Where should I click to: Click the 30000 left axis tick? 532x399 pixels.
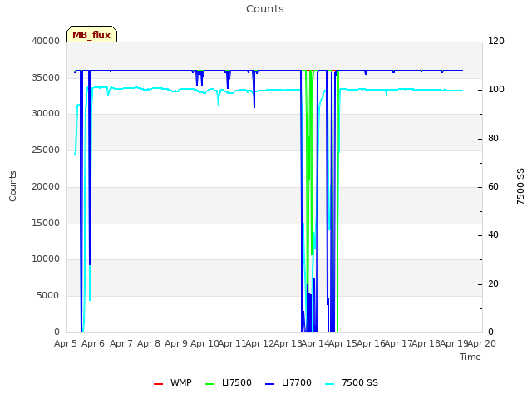(x=46, y=113)
